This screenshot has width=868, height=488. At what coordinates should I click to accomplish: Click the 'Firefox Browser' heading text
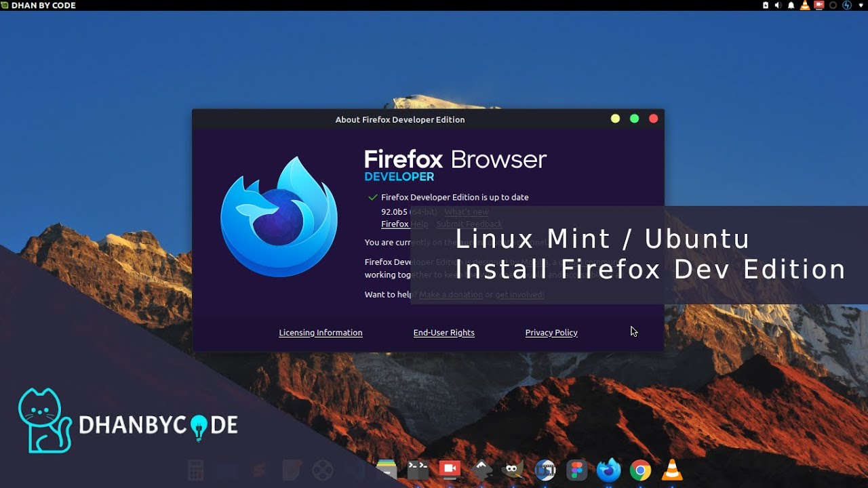coord(455,159)
